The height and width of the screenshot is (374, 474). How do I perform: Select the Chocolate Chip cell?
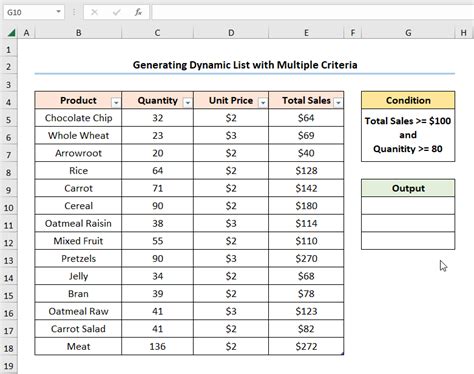[78, 118]
